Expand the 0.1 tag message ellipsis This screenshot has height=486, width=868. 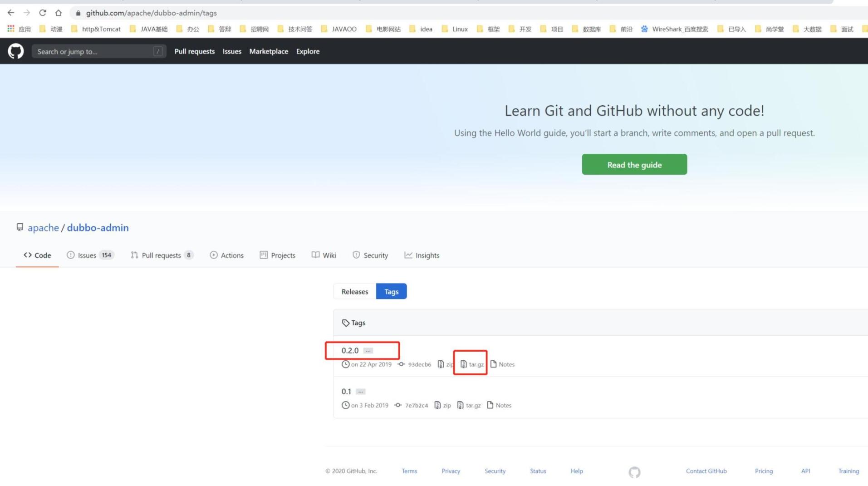coord(361,392)
